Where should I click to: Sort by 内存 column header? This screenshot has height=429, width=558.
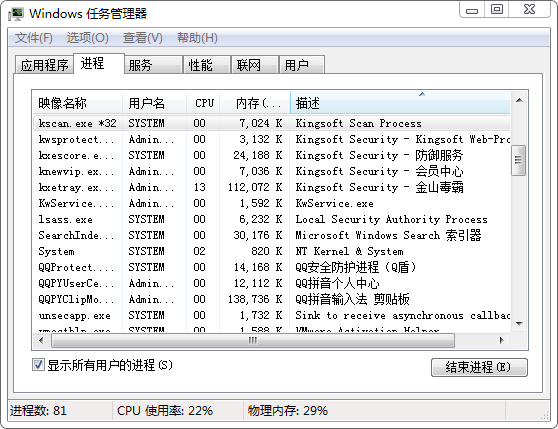click(x=255, y=103)
